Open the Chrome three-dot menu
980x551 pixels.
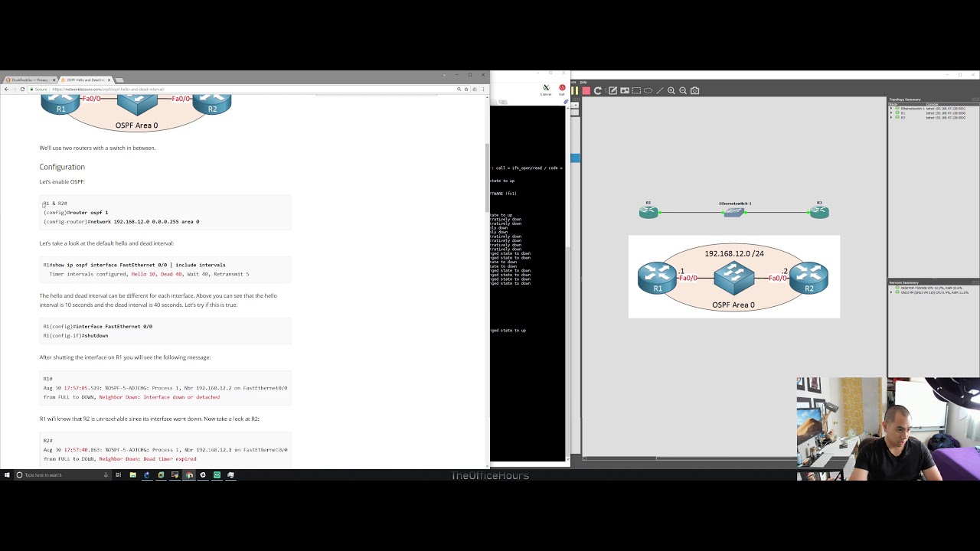(483, 90)
